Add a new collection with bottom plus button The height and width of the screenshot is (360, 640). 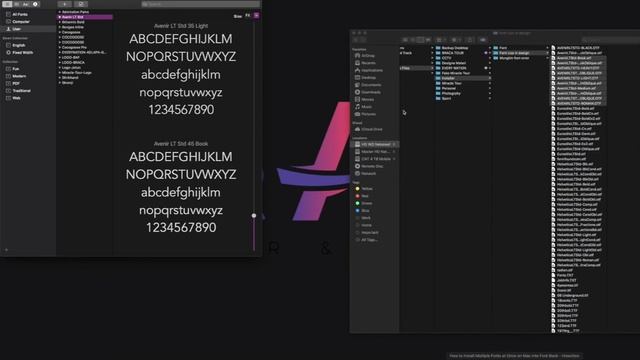tap(6, 250)
